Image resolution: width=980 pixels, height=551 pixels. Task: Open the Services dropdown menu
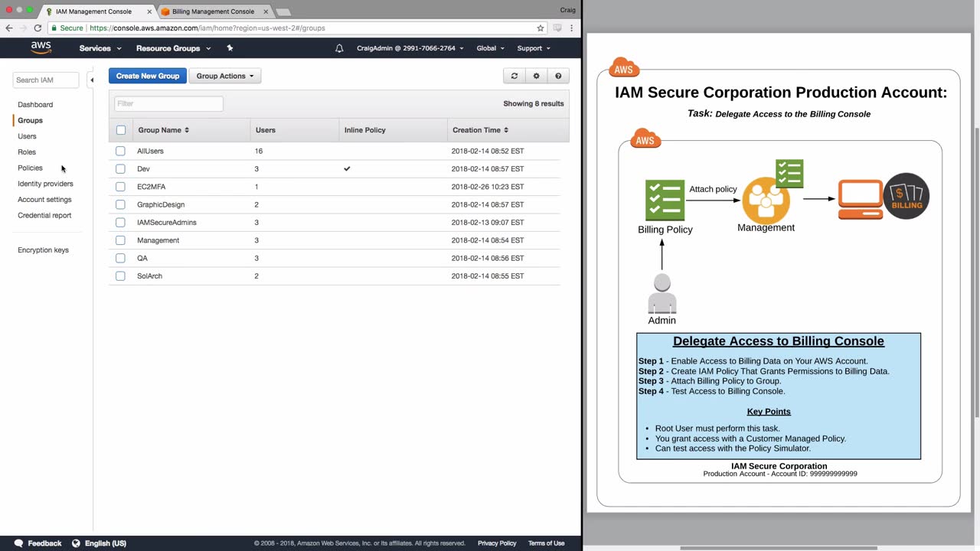pos(100,48)
